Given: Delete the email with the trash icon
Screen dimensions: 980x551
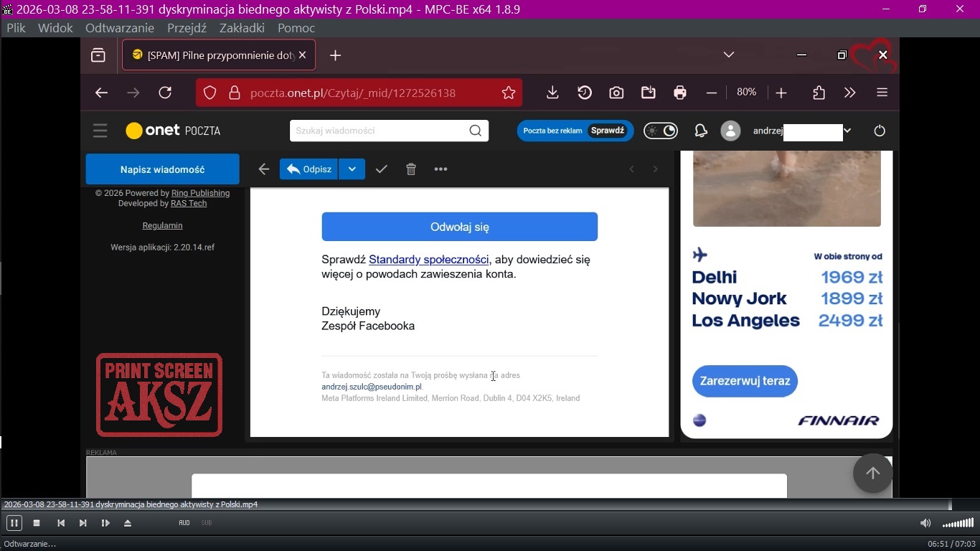Looking at the screenshot, I should point(411,169).
